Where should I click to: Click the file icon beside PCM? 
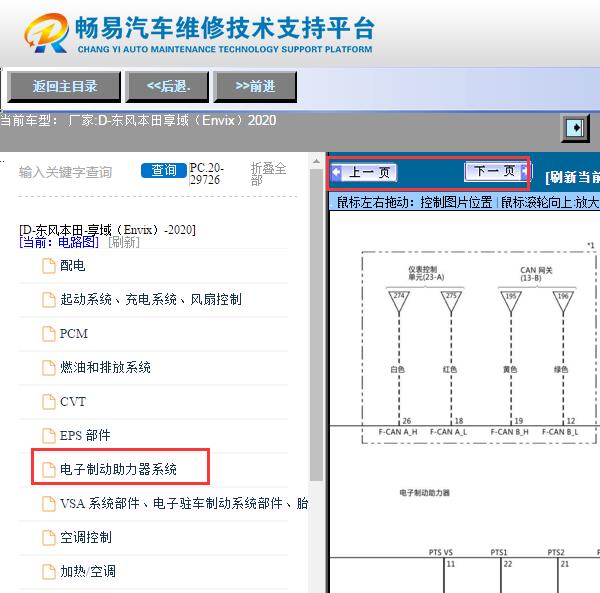[49, 334]
